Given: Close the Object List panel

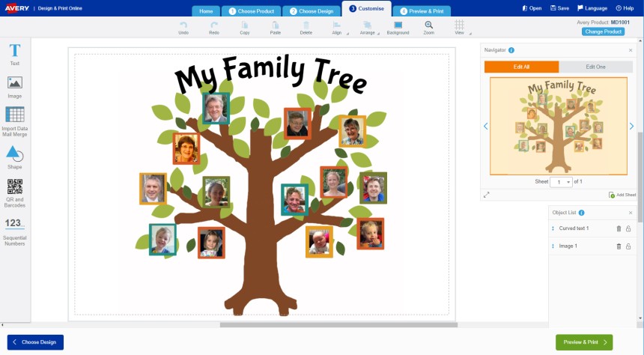Looking at the screenshot, I should [631, 213].
